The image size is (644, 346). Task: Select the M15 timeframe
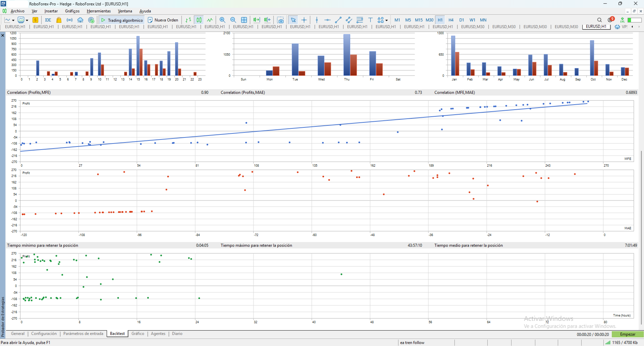[x=419, y=20]
